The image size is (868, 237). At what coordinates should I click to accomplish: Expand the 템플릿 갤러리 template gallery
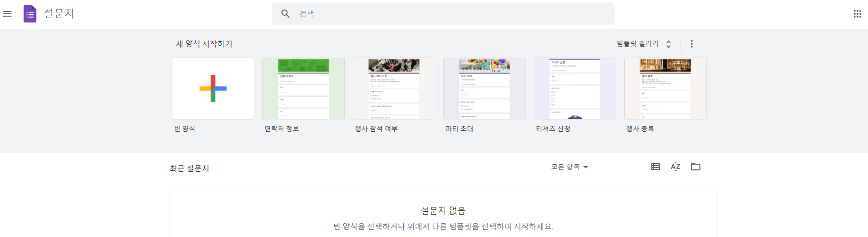click(644, 44)
